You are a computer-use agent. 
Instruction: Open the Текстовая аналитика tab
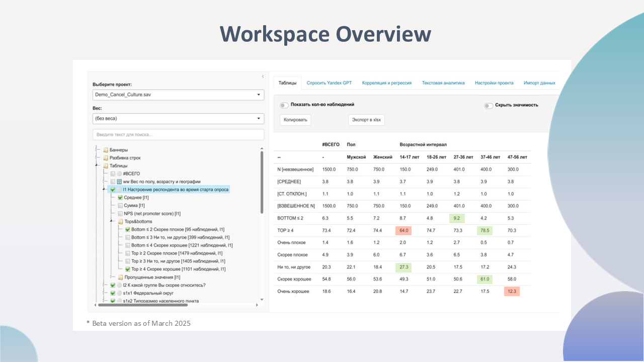[443, 83]
